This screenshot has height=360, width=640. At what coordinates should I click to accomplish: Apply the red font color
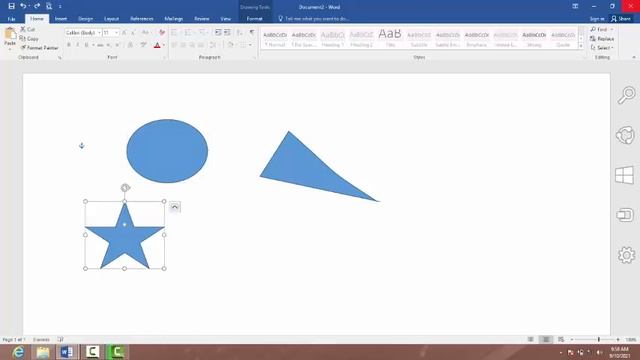(157, 45)
